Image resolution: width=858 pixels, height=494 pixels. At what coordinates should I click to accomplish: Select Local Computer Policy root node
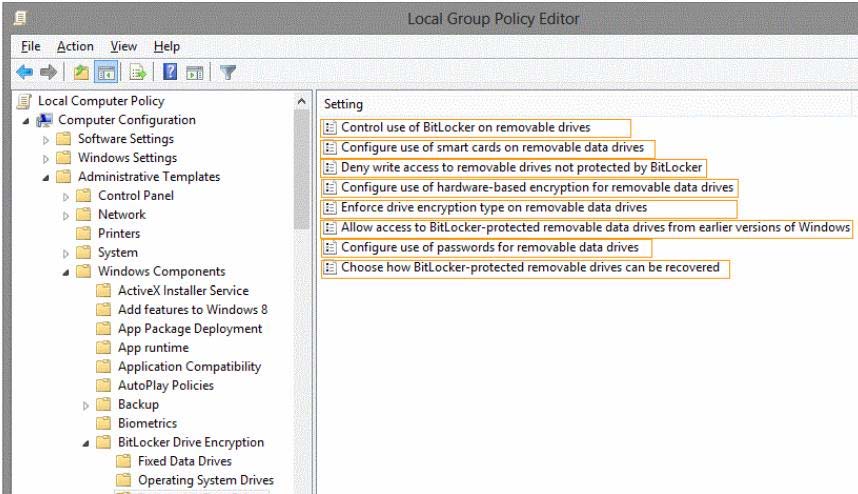(101, 101)
